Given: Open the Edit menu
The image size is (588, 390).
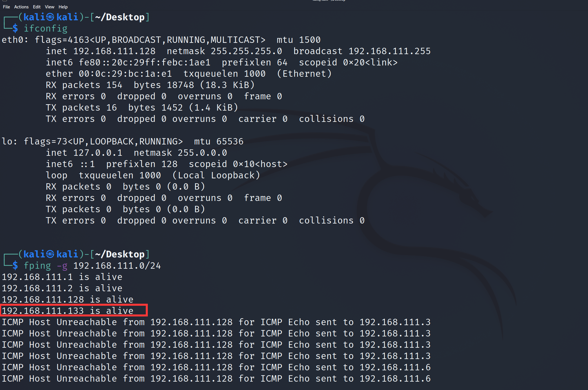Looking at the screenshot, I should 37,7.
